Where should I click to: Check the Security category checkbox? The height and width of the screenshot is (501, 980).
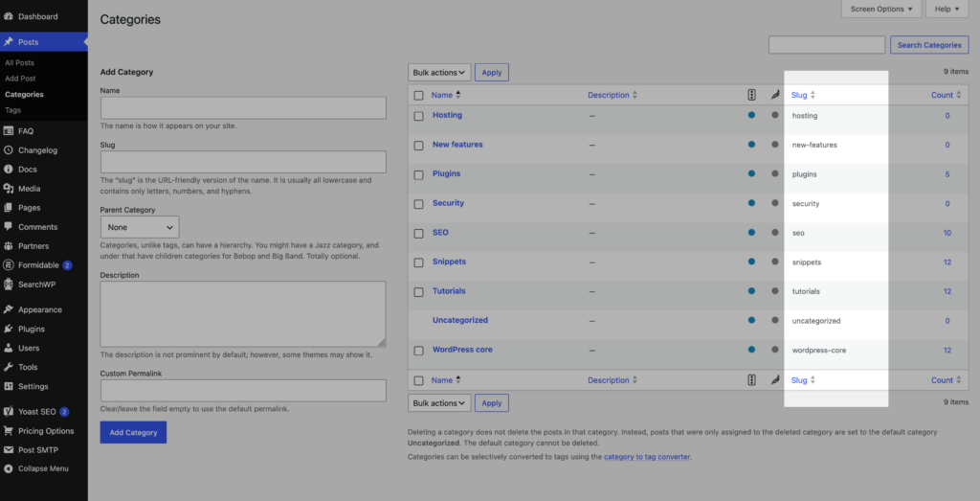click(419, 204)
